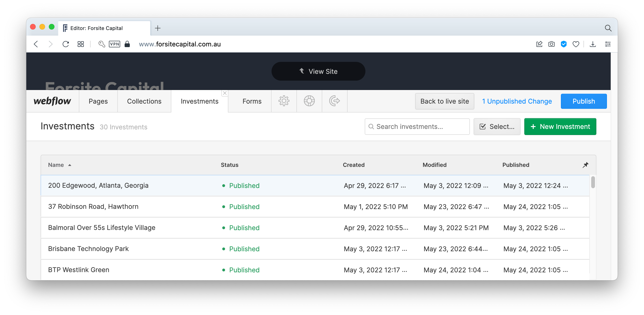Open 200 Edgewood, Atlanta, Georgia row
Screen dimensions: 644x315
315,186
